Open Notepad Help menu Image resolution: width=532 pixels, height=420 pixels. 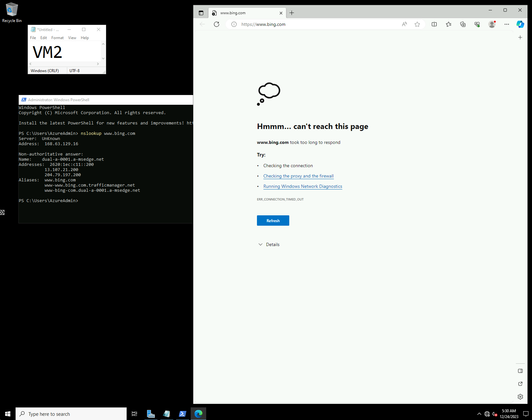pos(85,38)
